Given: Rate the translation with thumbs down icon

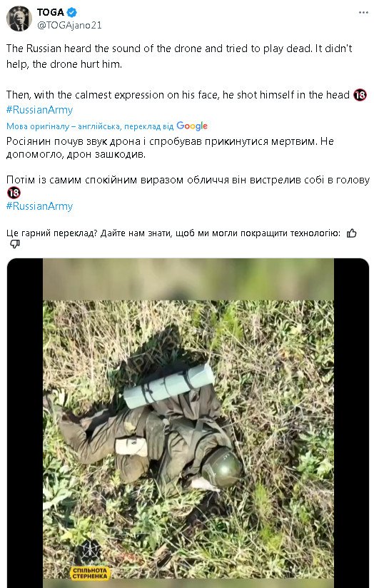Looking at the screenshot, I should tap(14, 245).
